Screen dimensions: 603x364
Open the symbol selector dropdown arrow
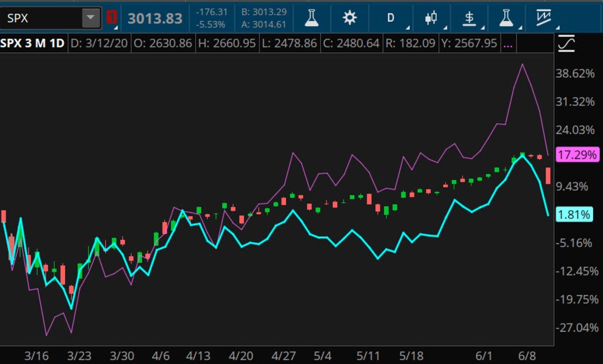click(90, 18)
